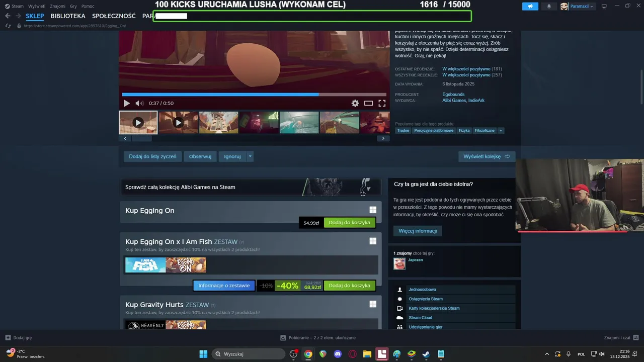The width and height of the screenshot is (644, 362).
Task: Open the Japczan profile link
Action: (416, 260)
